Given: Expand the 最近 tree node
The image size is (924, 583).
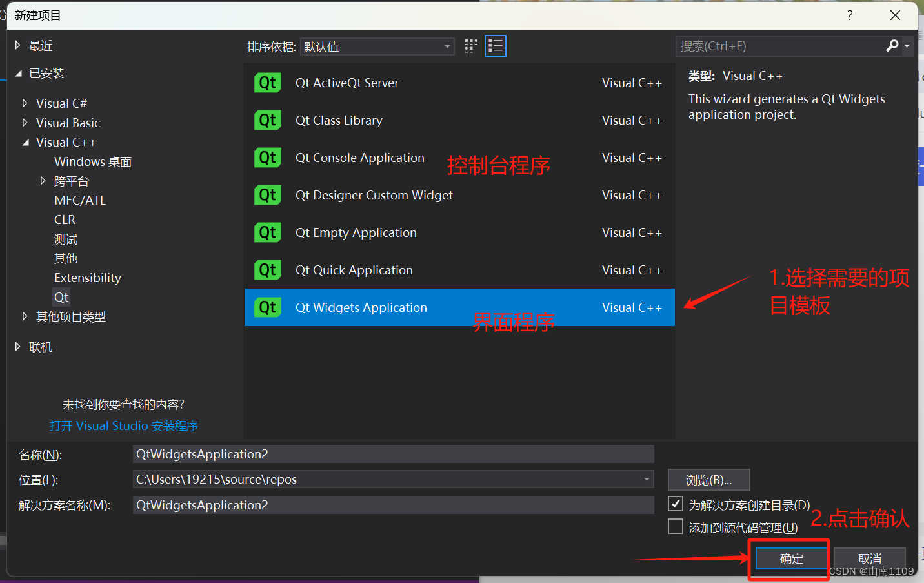Looking at the screenshot, I should click(x=18, y=45).
